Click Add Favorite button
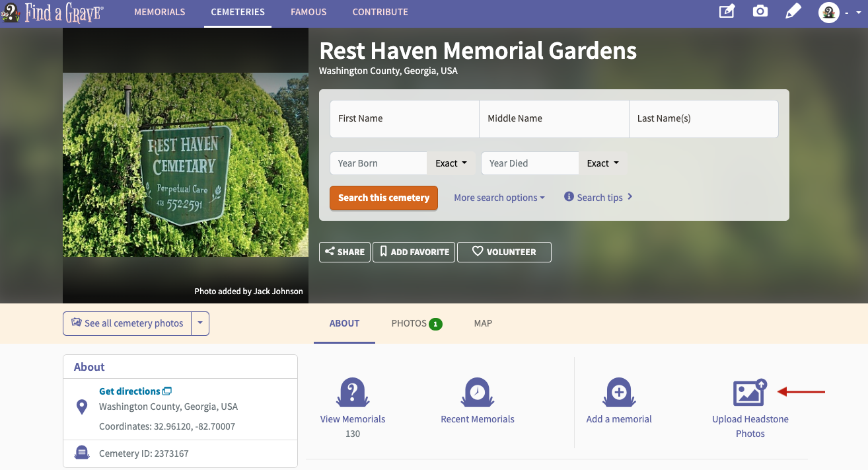The width and height of the screenshot is (868, 470). [x=414, y=252]
